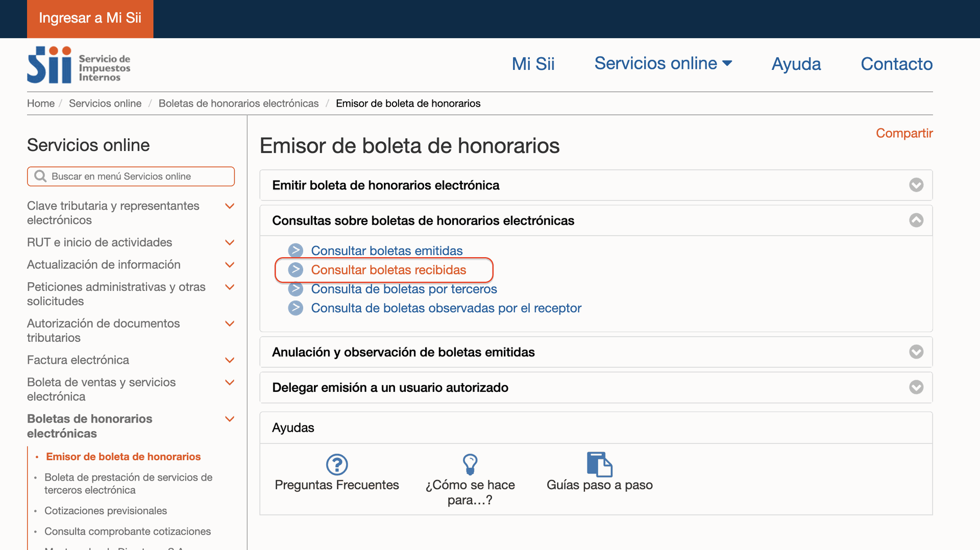The width and height of the screenshot is (980, 550).
Task: Expand Actualización de información chevron
Action: [x=230, y=265]
